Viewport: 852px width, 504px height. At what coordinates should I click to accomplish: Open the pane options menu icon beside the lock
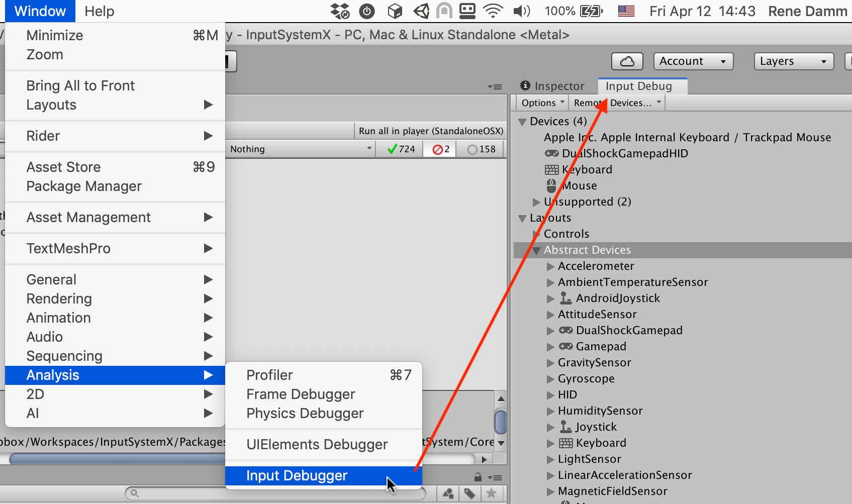495,477
